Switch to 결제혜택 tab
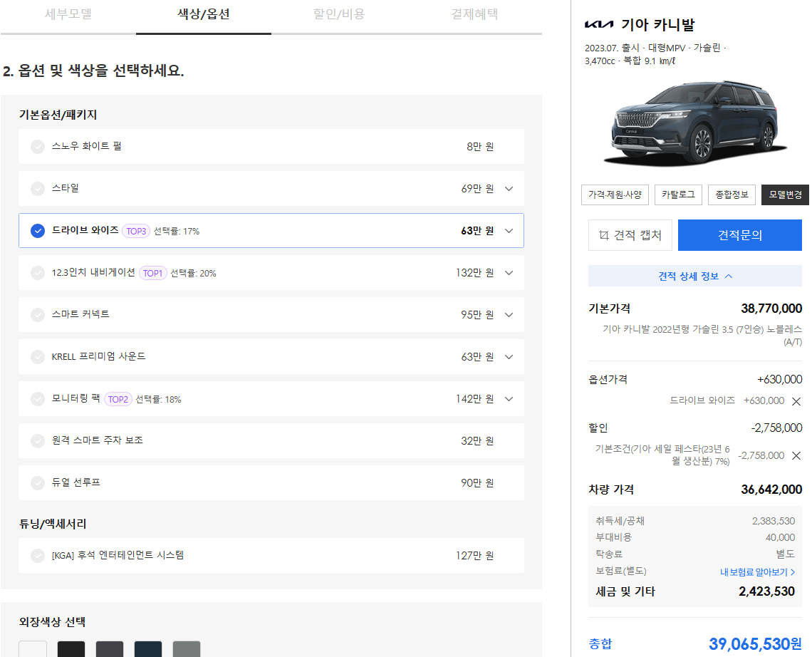812x657 pixels. (474, 14)
